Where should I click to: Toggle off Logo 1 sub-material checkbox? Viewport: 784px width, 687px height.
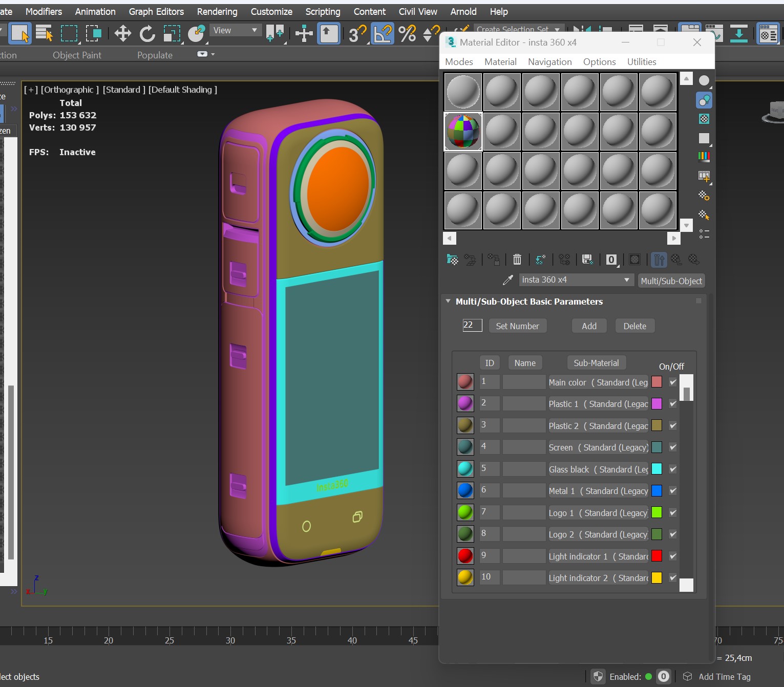[x=673, y=512]
